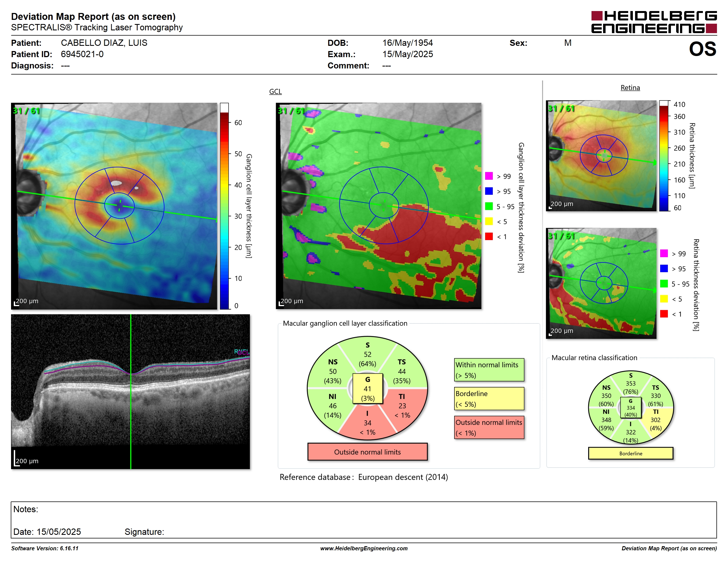
Task: Click the Macular retina classification title
Action: pos(594,358)
